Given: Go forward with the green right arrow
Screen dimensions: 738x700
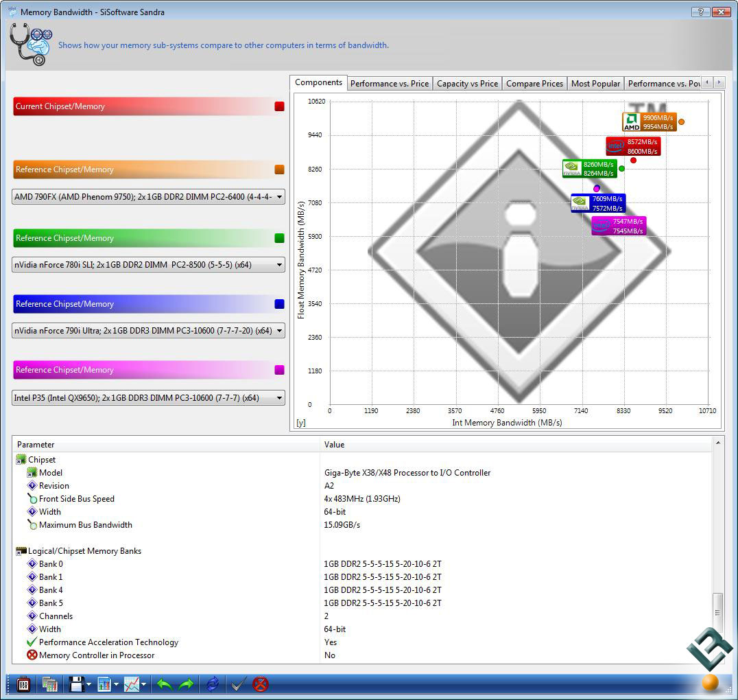Looking at the screenshot, I should 187,684.
